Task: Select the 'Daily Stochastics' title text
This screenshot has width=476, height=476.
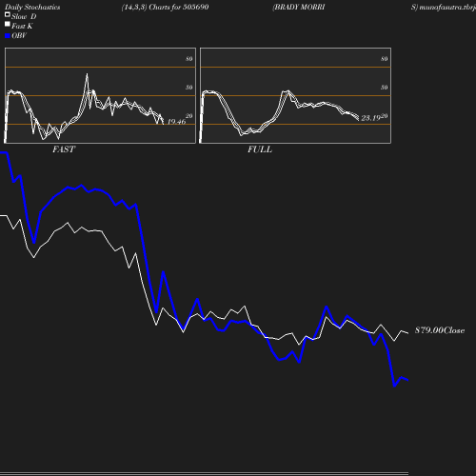Action: point(32,8)
